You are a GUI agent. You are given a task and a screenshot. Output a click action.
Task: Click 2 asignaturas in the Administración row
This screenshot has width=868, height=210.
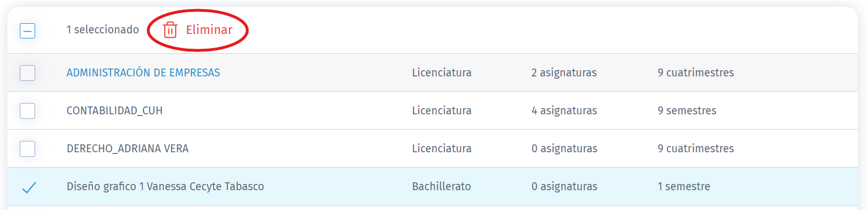coord(564,72)
